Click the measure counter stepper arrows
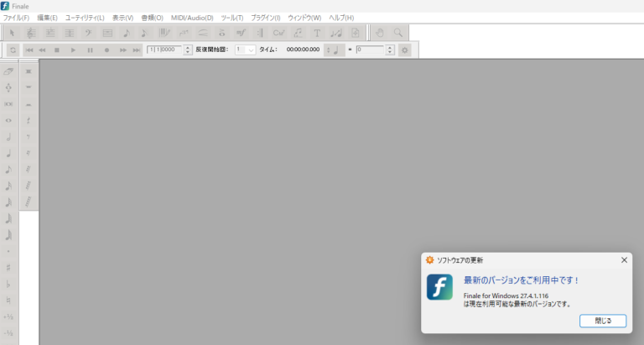Screen dimensions: 644x345 point(188,50)
